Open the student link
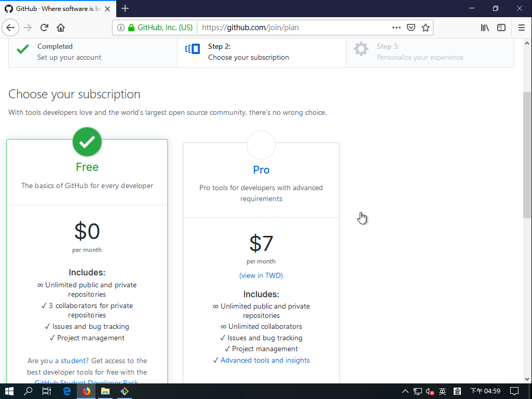 pyautogui.click(x=74, y=361)
